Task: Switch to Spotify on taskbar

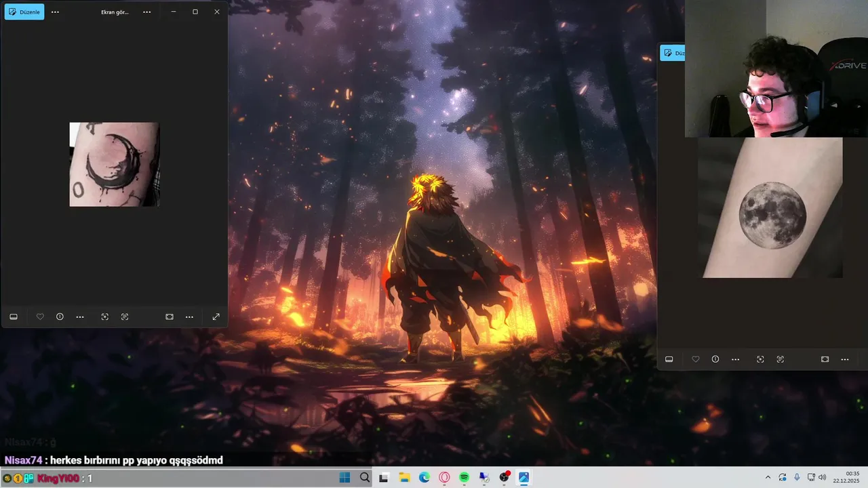Action: (464, 477)
